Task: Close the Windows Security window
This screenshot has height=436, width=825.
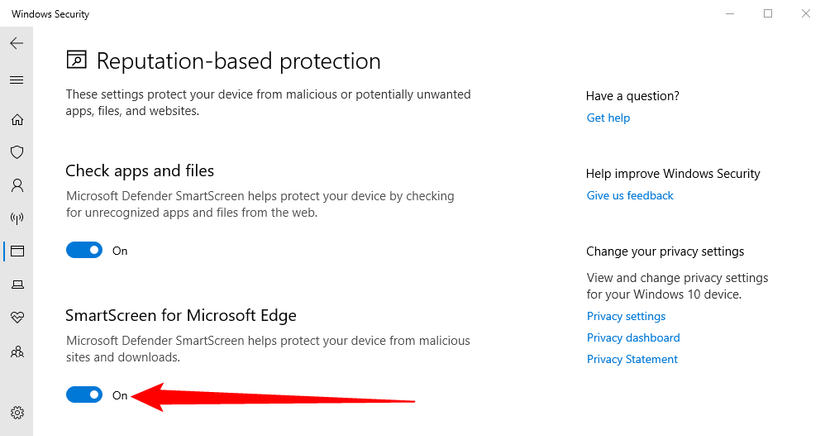Action: click(805, 13)
